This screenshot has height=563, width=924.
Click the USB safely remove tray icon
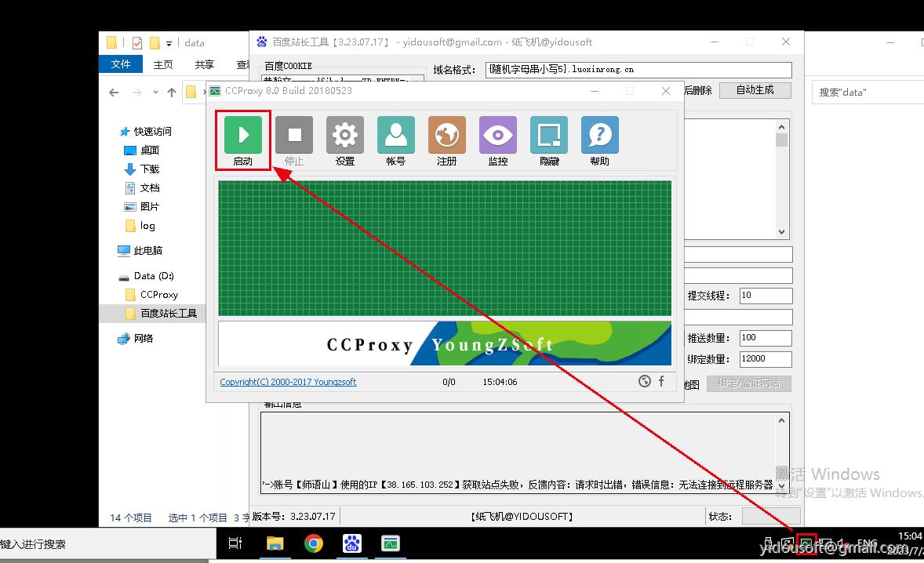point(768,543)
